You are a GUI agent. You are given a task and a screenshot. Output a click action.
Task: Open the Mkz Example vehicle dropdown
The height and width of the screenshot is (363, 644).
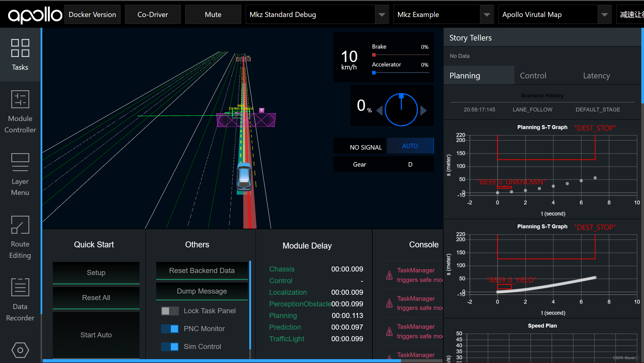(487, 15)
